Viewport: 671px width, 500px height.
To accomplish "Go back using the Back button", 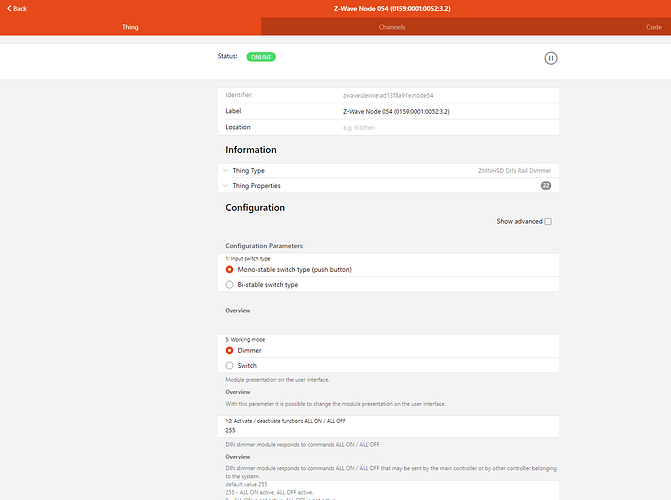I will (x=17, y=9).
